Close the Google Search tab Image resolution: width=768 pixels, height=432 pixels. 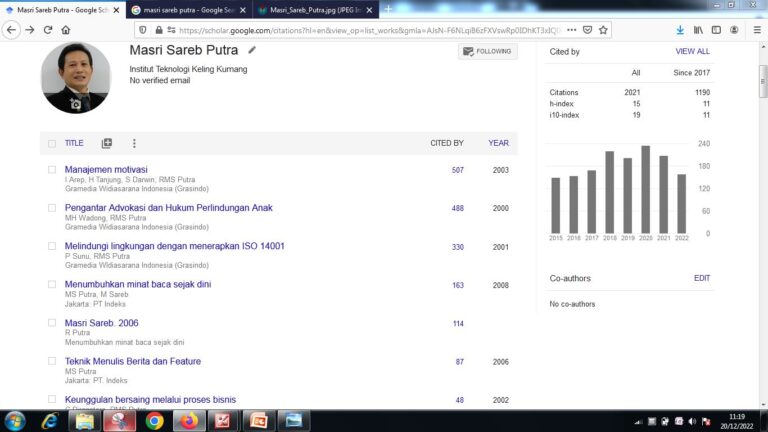(x=243, y=10)
